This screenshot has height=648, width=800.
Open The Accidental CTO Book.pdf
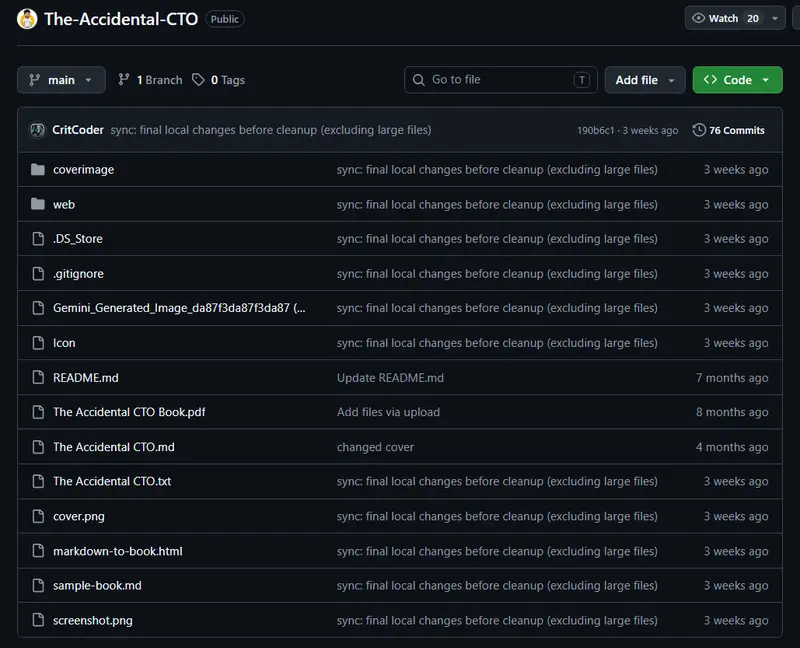click(x=129, y=412)
